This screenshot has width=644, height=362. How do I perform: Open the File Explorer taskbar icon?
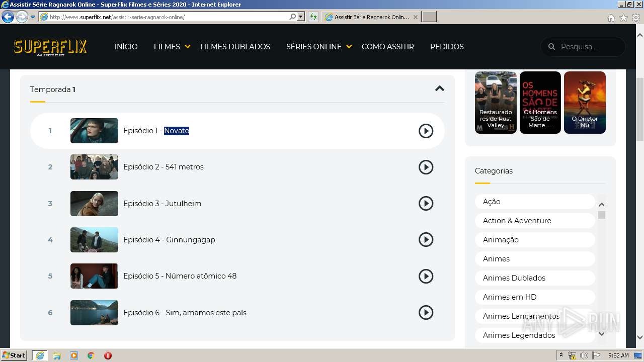coord(57,355)
